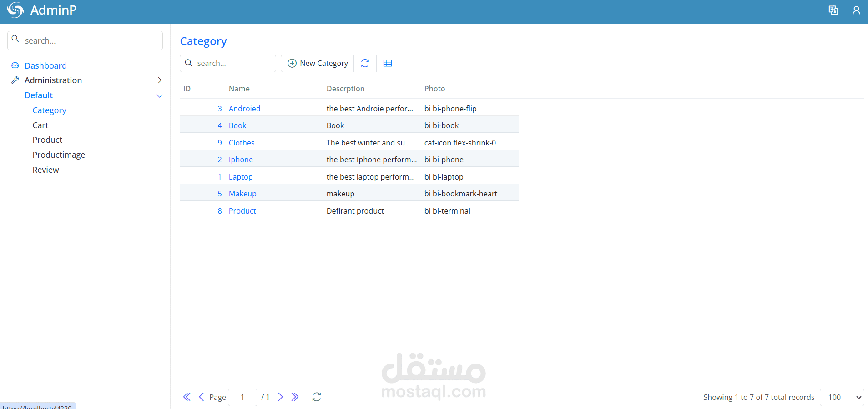868x409 pixels.
Task: Open the page size 100 dropdown
Action: [842, 397]
